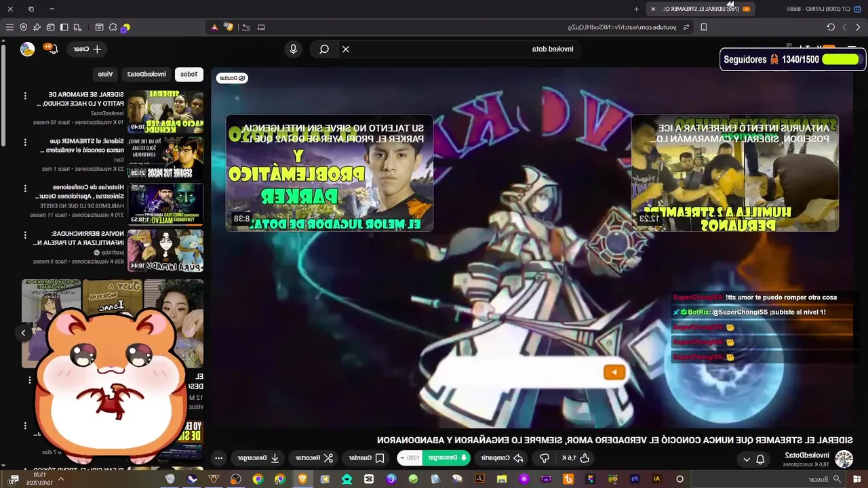Open the CapCut taskbar icon
The width and height of the screenshot is (868, 488).
(368, 479)
